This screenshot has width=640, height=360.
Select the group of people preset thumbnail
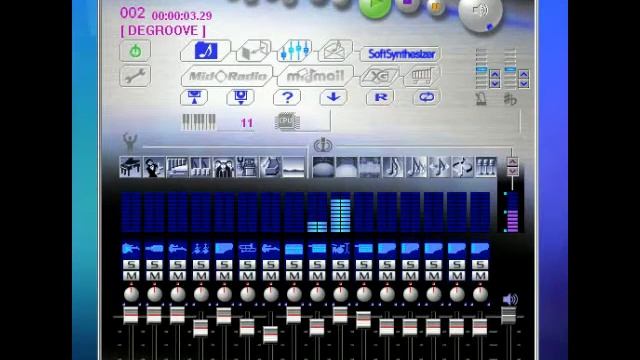coord(224,167)
